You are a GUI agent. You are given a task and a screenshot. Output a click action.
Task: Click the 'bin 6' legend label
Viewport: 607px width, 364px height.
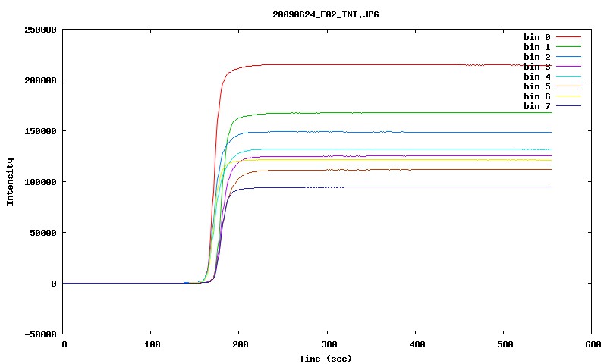[x=537, y=96]
